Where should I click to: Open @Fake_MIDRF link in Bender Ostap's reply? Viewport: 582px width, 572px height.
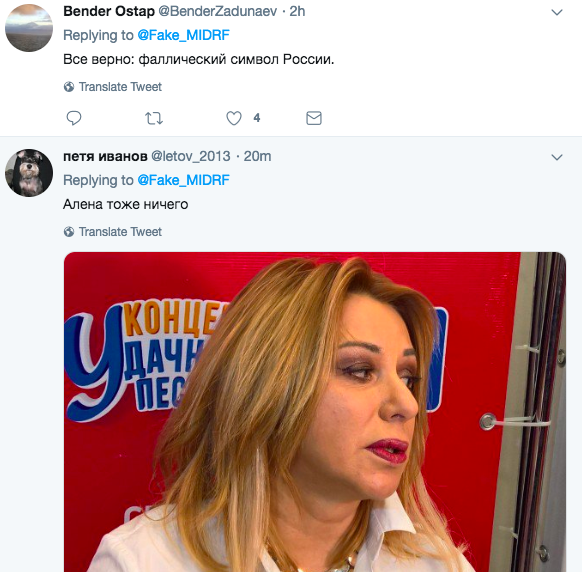[x=183, y=35]
